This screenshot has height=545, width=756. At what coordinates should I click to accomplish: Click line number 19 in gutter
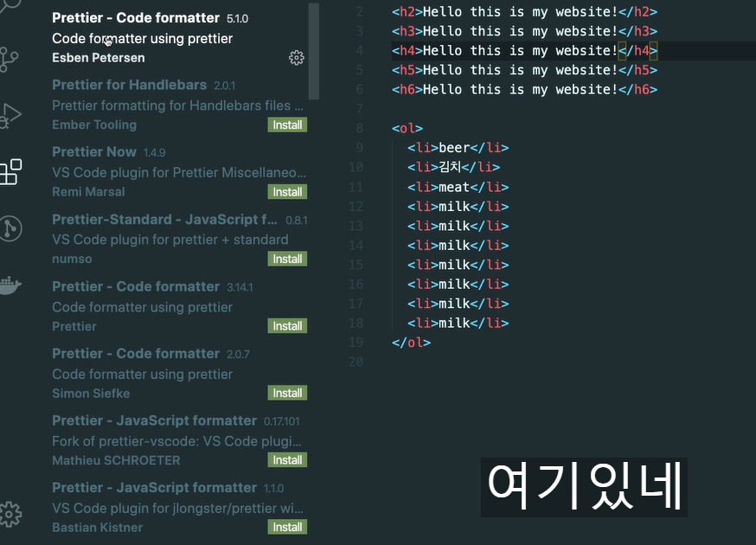(356, 343)
